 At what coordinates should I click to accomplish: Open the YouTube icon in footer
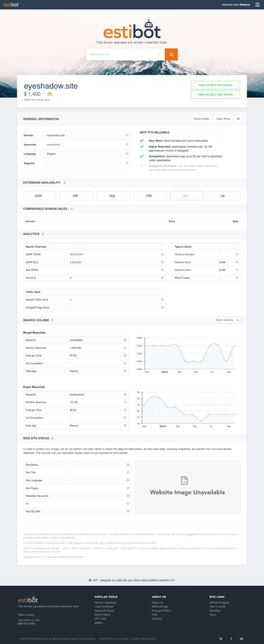coord(241,639)
